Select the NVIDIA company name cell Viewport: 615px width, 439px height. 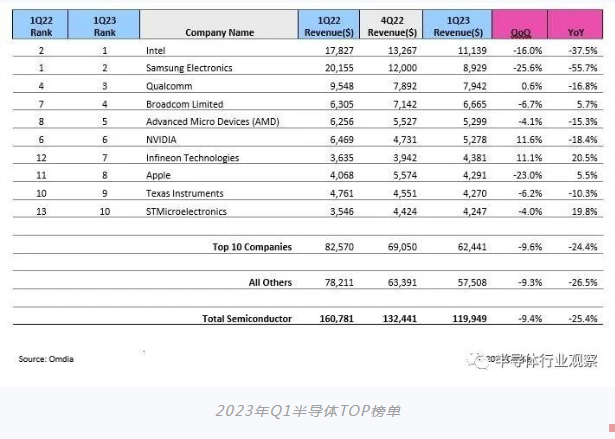coord(161,140)
